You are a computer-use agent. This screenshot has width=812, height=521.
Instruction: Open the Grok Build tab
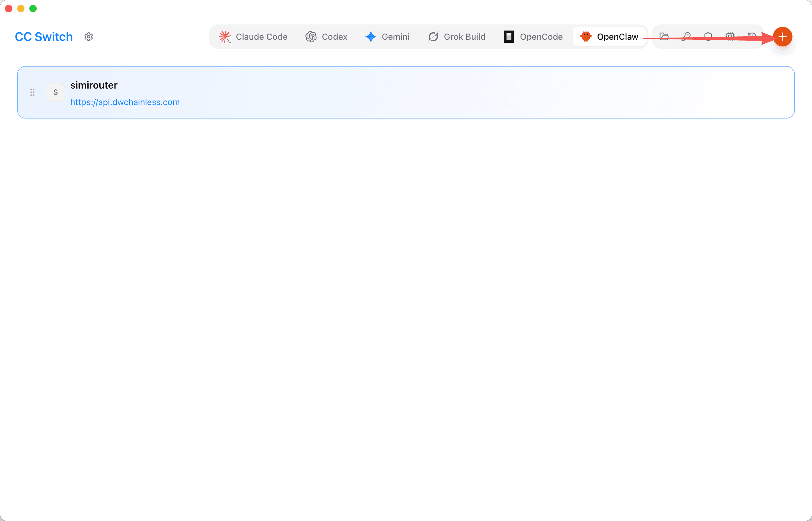click(456, 37)
